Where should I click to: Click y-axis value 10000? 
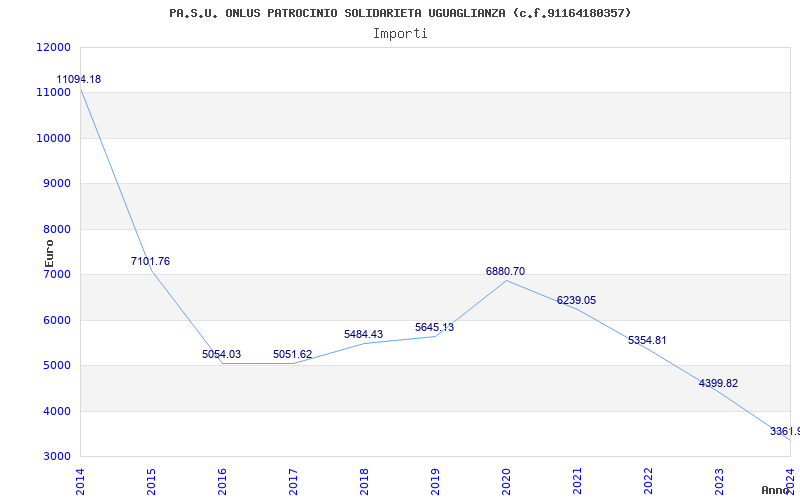54,138
